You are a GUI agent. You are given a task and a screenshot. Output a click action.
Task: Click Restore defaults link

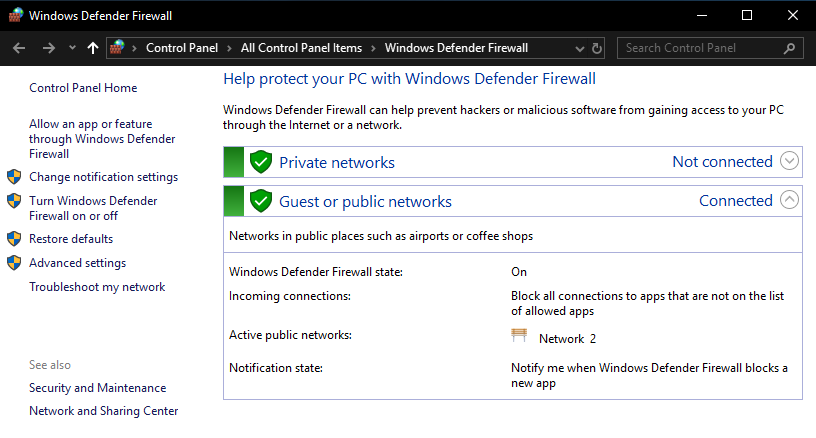[71, 239]
